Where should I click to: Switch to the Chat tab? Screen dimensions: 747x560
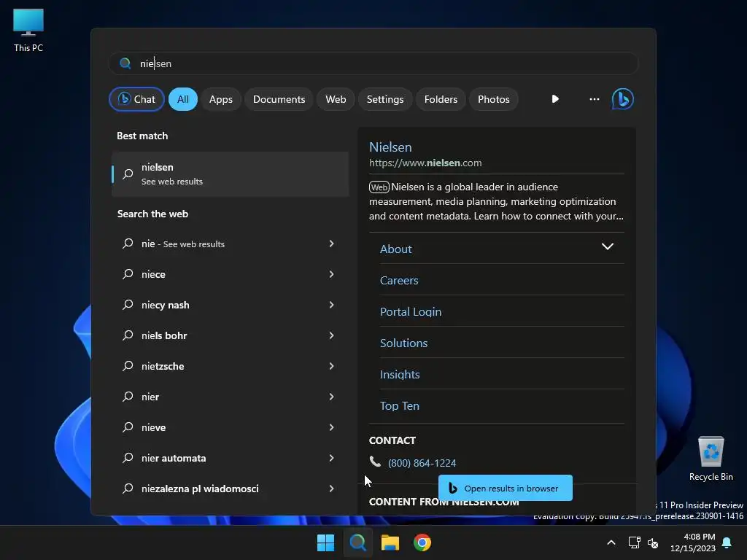point(136,99)
